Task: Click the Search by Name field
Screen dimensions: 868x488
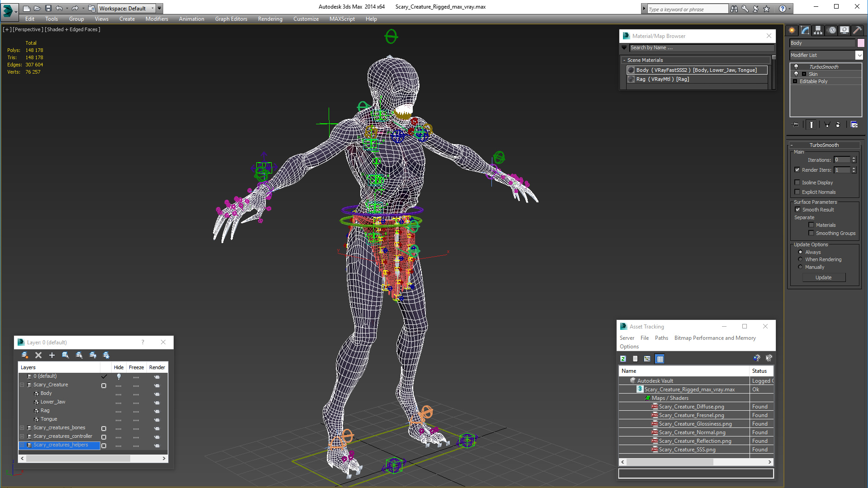Action: tap(702, 47)
